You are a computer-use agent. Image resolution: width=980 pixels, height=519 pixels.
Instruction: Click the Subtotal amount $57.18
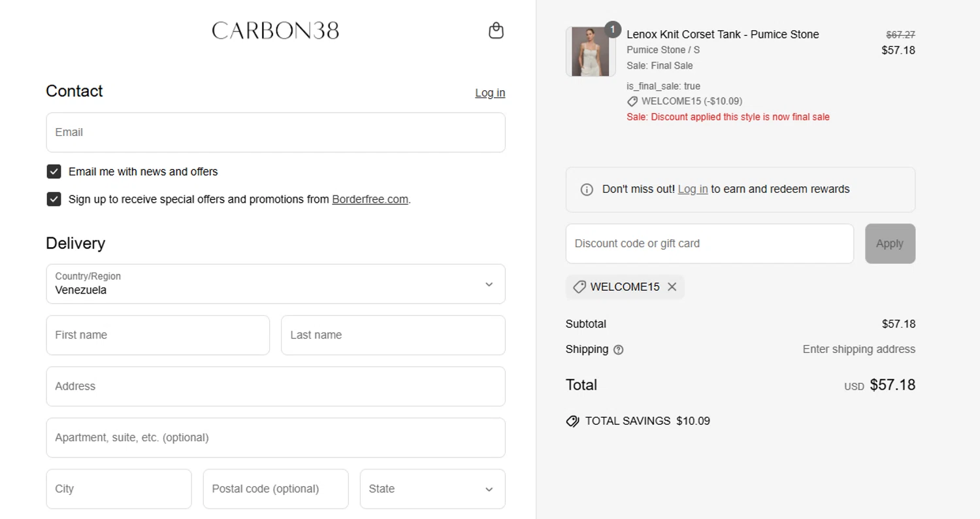tap(898, 324)
